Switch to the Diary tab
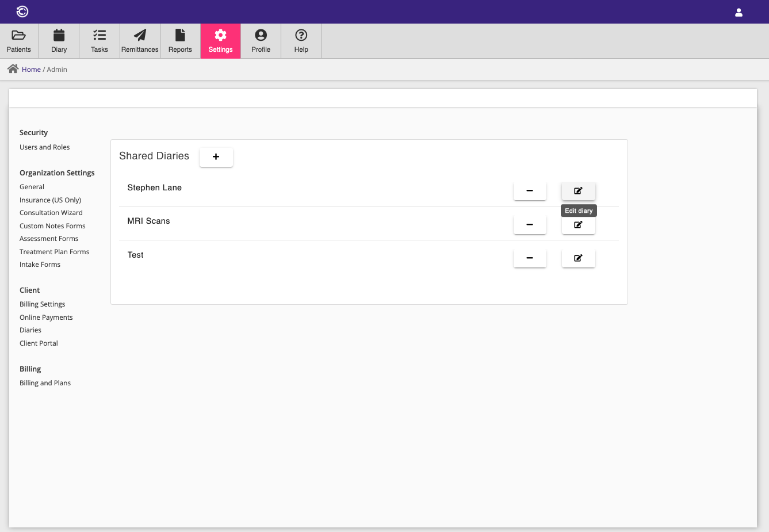This screenshot has width=769, height=532. coord(59,41)
